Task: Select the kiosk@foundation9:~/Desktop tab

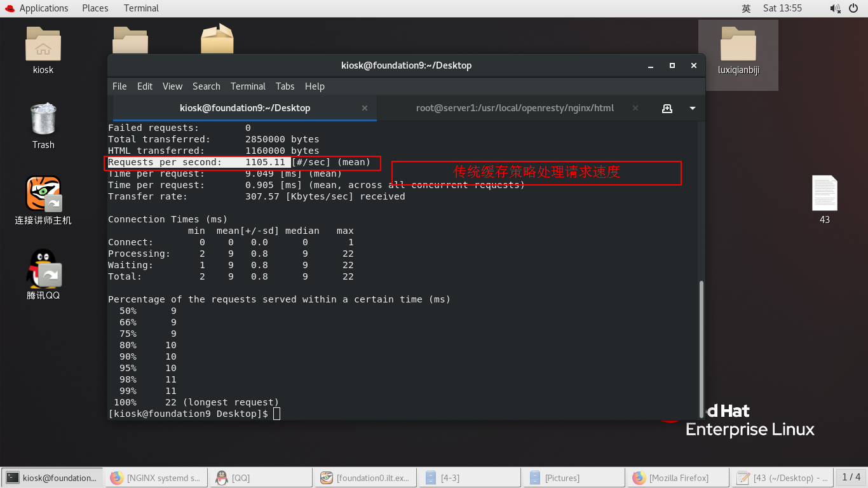Action: 245,108
